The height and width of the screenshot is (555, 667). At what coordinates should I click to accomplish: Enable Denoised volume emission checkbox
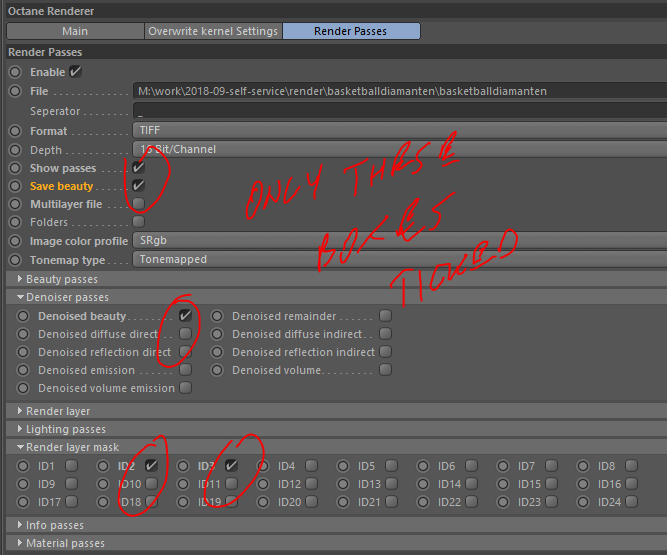pos(185,388)
